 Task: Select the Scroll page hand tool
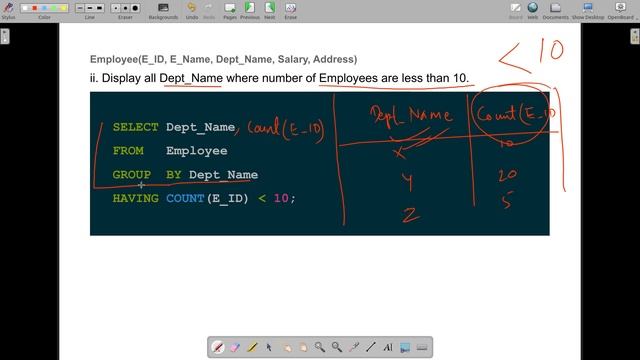pos(303,347)
